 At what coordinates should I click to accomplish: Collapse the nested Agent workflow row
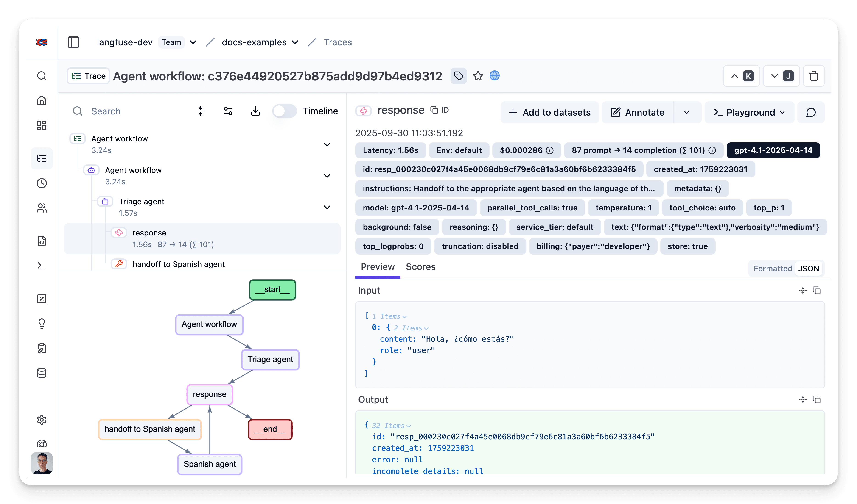point(327,176)
